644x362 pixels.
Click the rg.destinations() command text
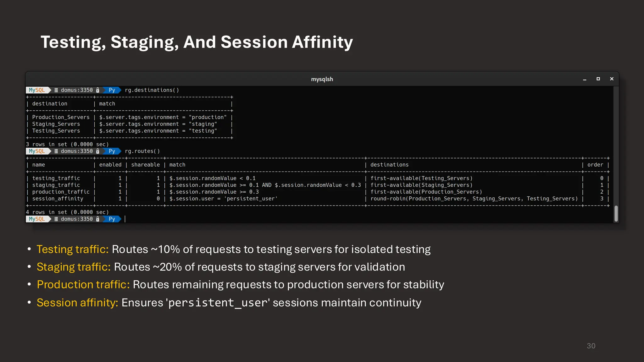coord(152,90)
